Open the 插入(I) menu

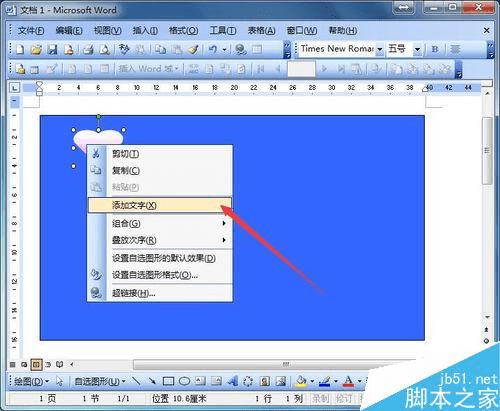tap(145, 31)
